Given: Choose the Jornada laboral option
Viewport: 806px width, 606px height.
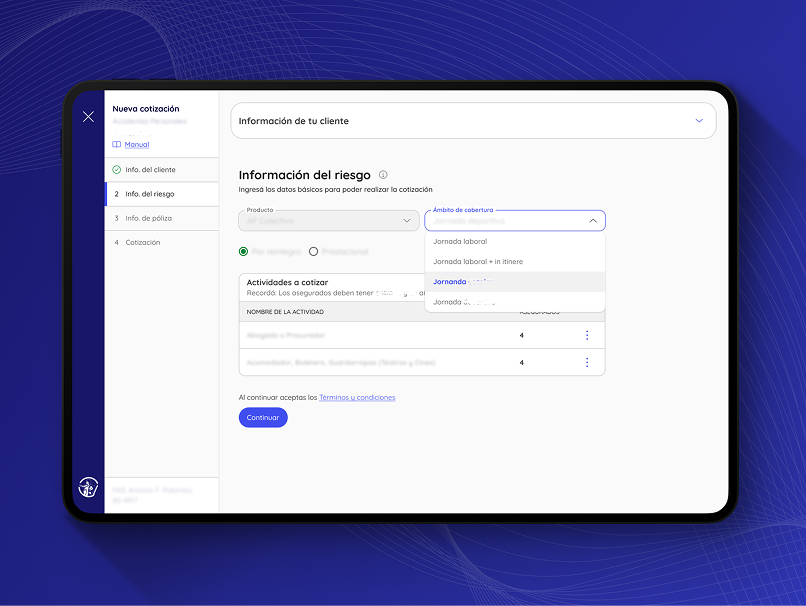Looking at the screenshot, I should [460, 242].
